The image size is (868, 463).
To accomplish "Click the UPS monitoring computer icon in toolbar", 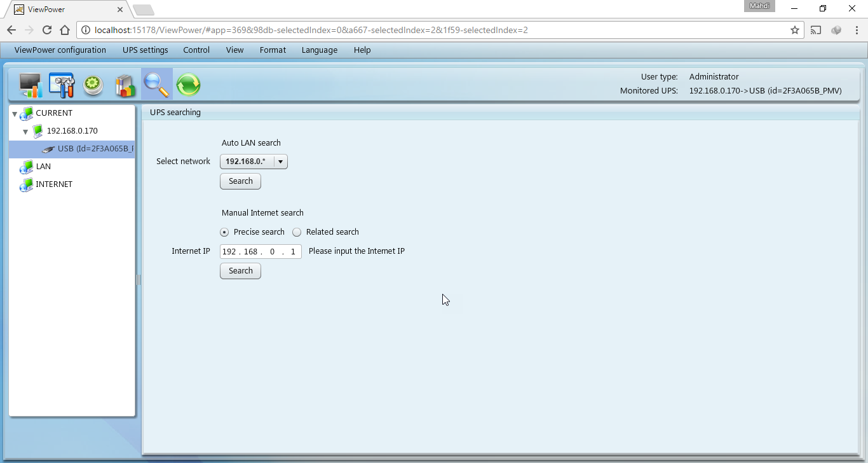I will (30, 85).
